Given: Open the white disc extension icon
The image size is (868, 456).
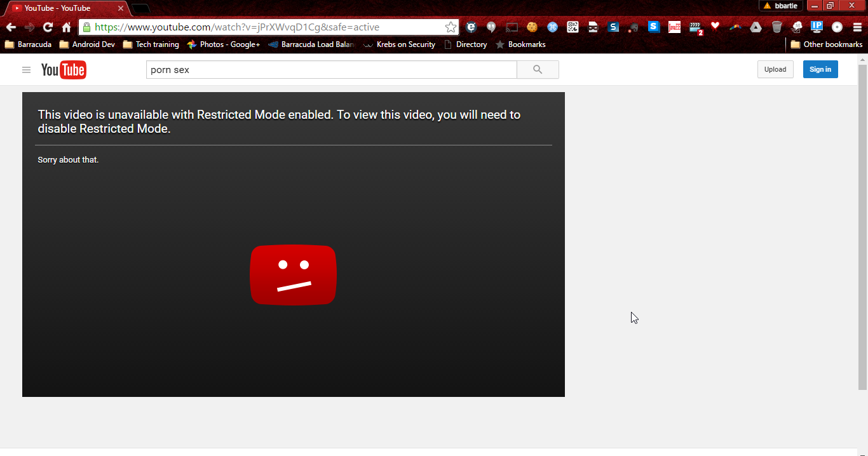Looking at the screenshot, I should pyautogui.click(x=837, y=27).
